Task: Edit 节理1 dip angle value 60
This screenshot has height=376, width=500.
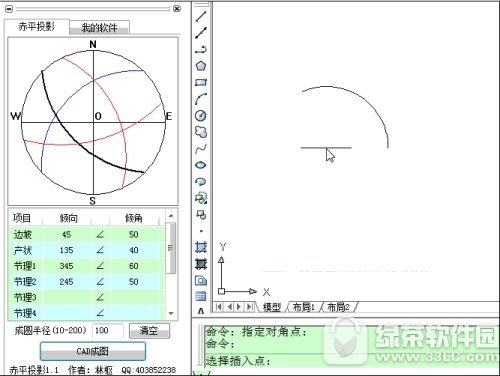Action: [134, 266]
